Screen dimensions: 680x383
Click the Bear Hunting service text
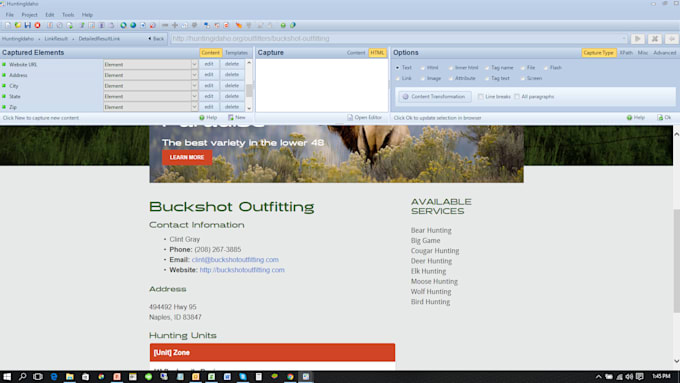431,230
